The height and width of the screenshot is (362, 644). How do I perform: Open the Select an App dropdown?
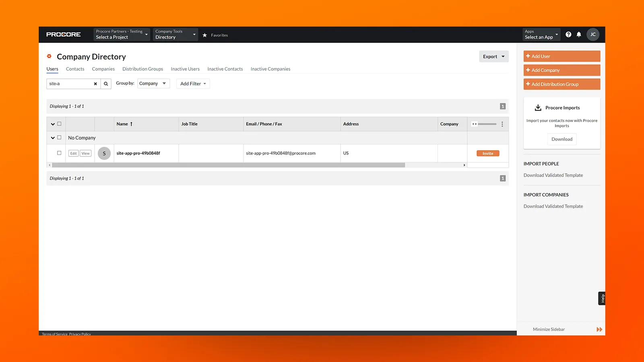[x=541, y=35]
